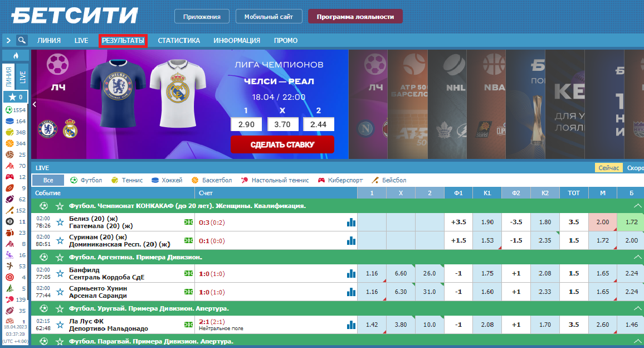
Task: Collapse the Уругвай Примера Дивизион section
Action: pyautogui.click(x=637, y=308)
